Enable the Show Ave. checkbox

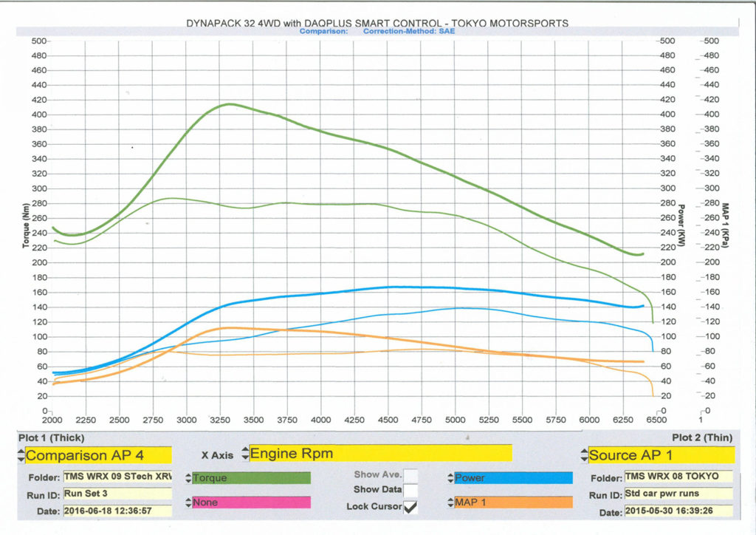pyautogui.click(x=410, y=475)
